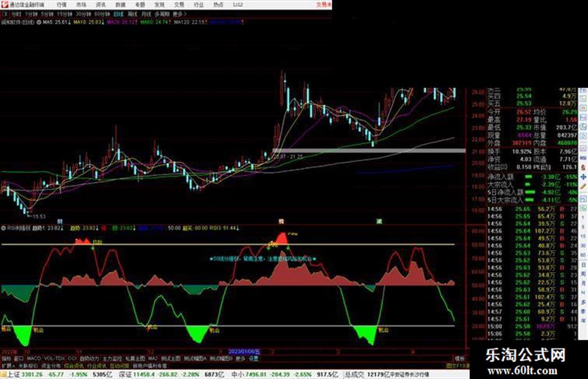The height and width of the screenshot is (379, 588).
Task: Click the sidebar '1' minute shortcut
Action: click(583, 218)
